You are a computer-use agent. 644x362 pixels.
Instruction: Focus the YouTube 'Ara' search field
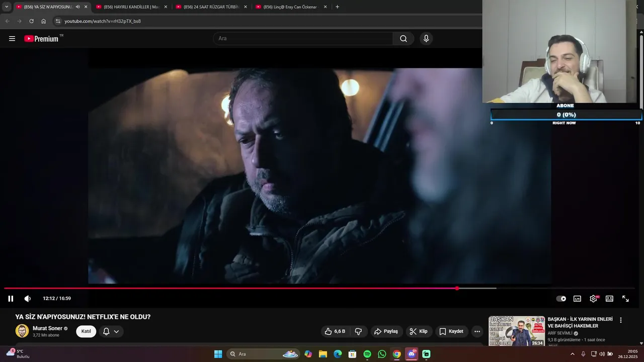[303, 39]
